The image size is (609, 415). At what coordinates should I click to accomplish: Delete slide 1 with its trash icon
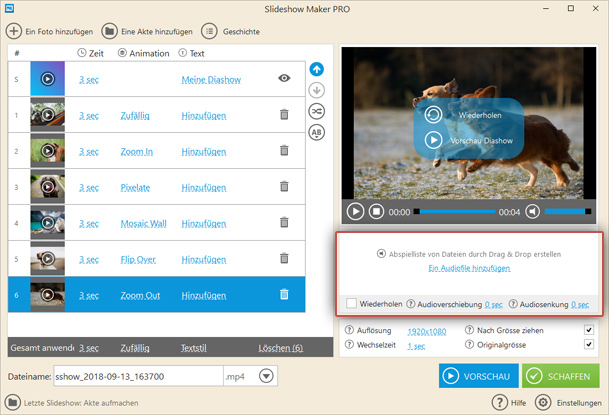(284, 115)
